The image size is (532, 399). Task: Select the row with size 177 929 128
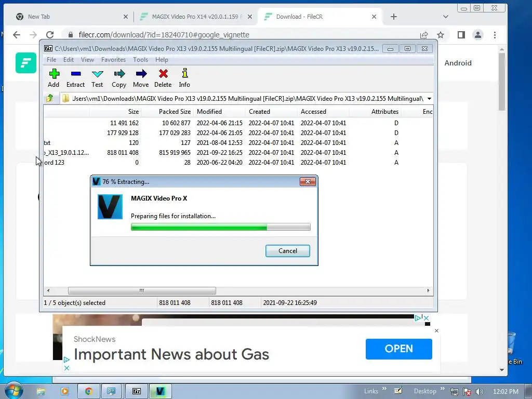(238, 132)
